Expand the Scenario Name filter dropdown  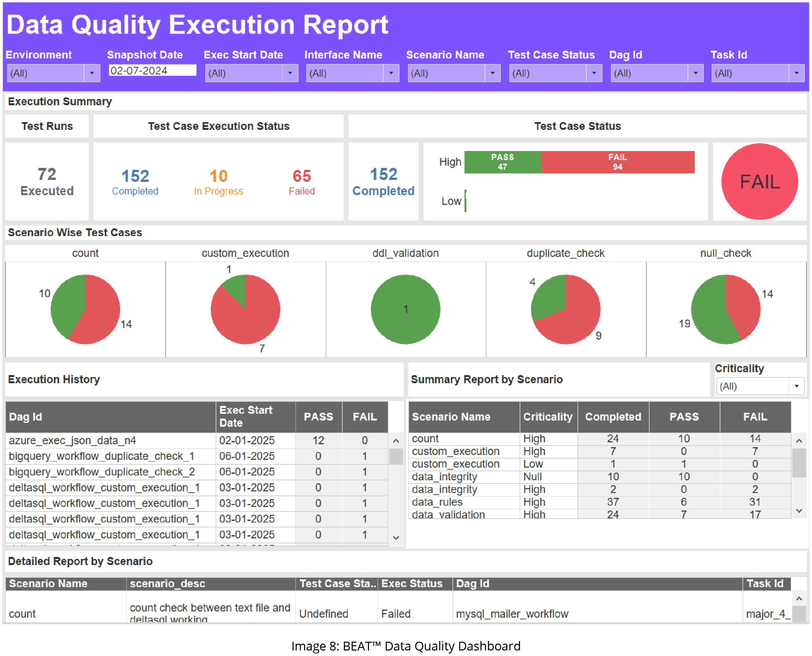(492, 73)
